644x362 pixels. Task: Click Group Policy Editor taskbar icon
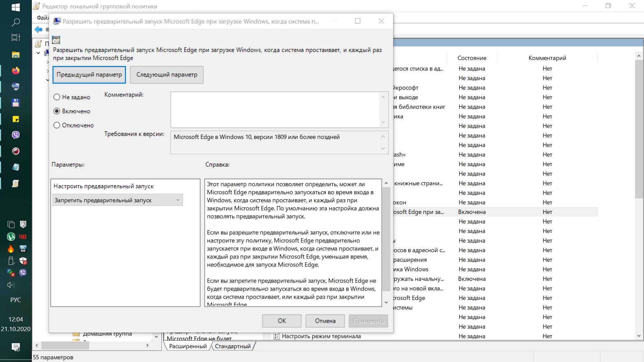[15, 183]
